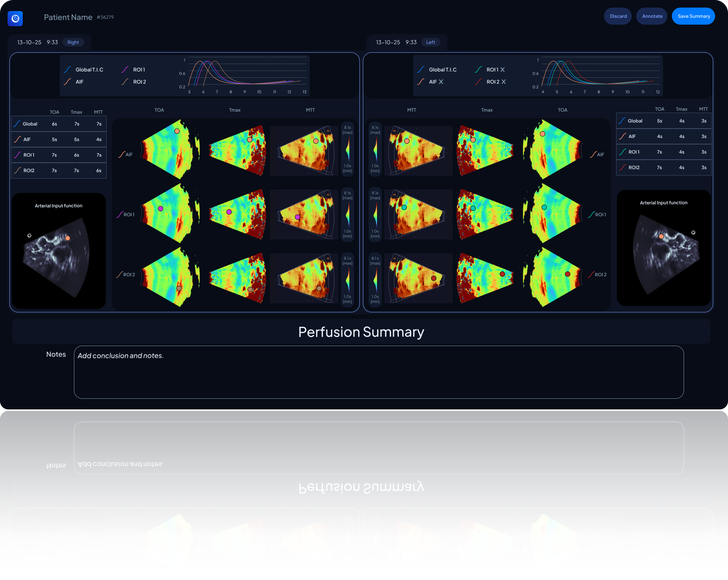Open the left Arterial Input function thumbnail
The width and height of the screenshot is (728, 580).
[664, 248]
